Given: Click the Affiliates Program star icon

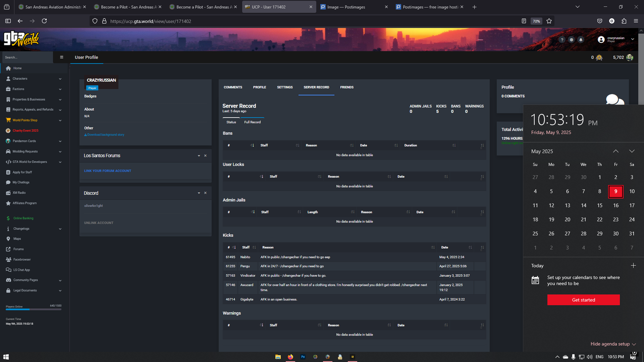Looking at the screenshot, I should point(8,203).
